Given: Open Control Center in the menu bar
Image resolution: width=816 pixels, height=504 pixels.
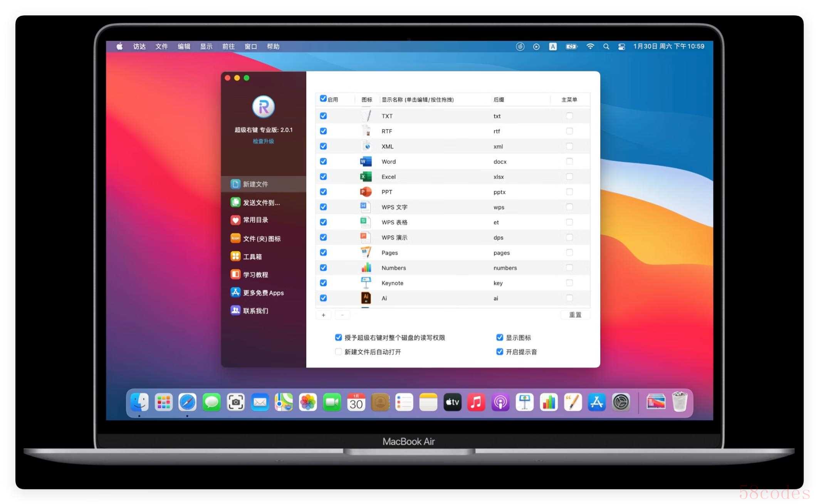Looking at the screenshot, I should [621, 47].
